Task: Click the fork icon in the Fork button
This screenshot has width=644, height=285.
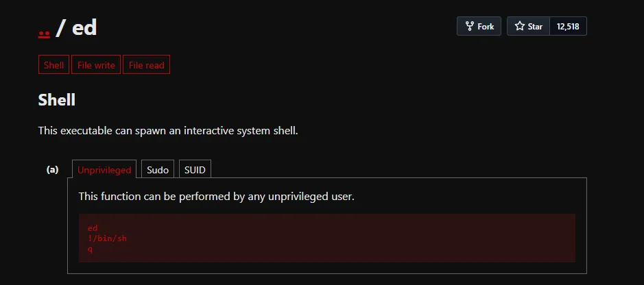Action: tap(469, 26)
